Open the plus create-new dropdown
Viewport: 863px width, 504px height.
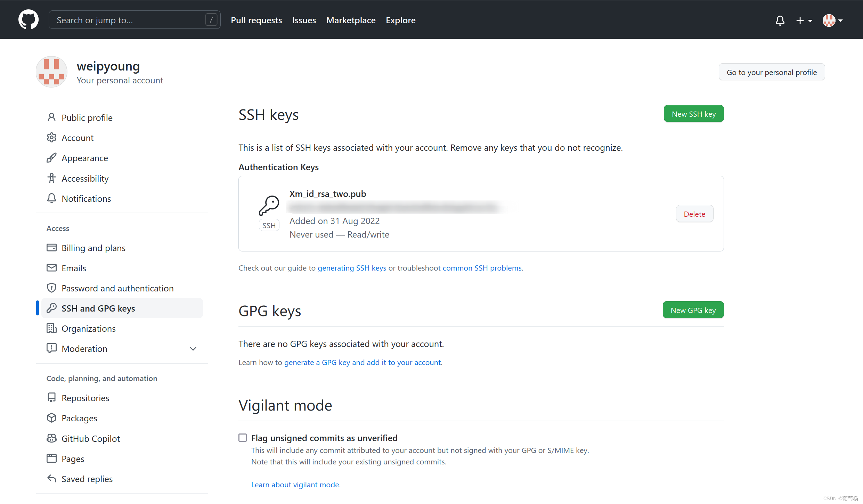tap(804, 20)
